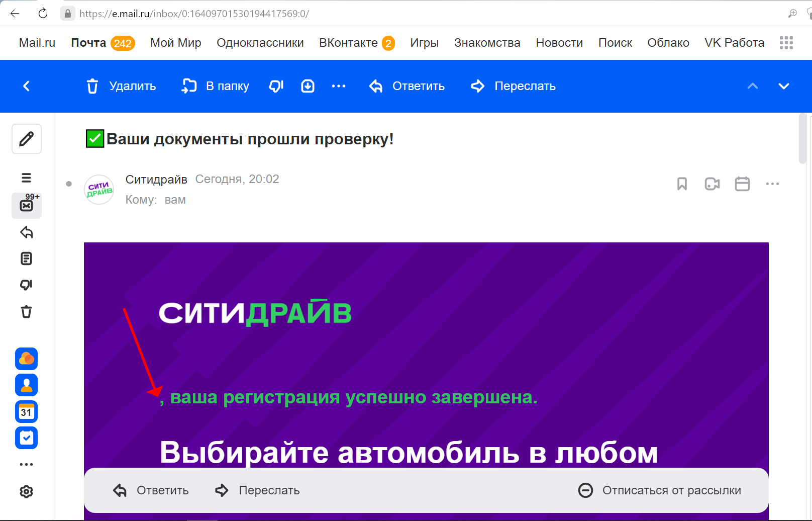The height and width of the screenshot is (521, 812).
Task: Open browser zoom magnifier icon
Action: tap(792, 14)
